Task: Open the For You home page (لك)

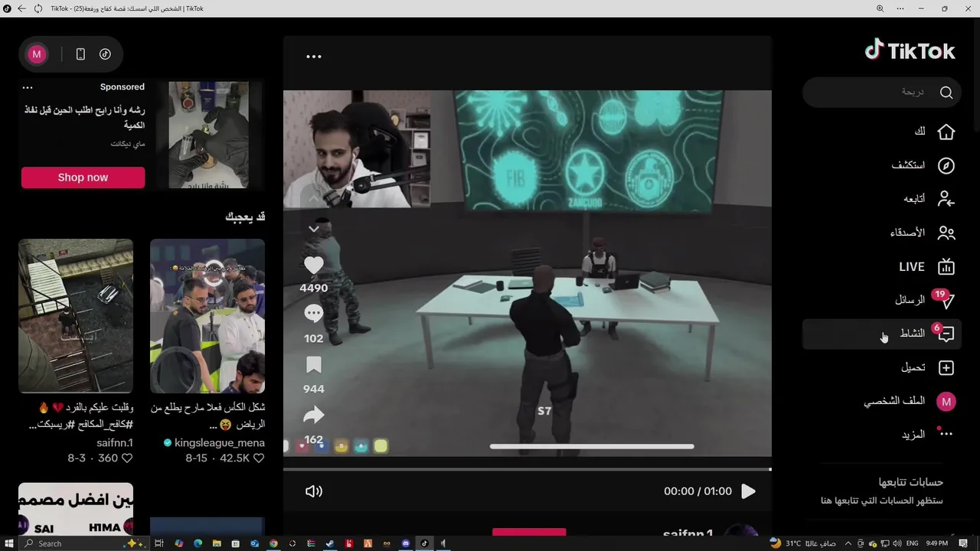Action: point(881,132)
